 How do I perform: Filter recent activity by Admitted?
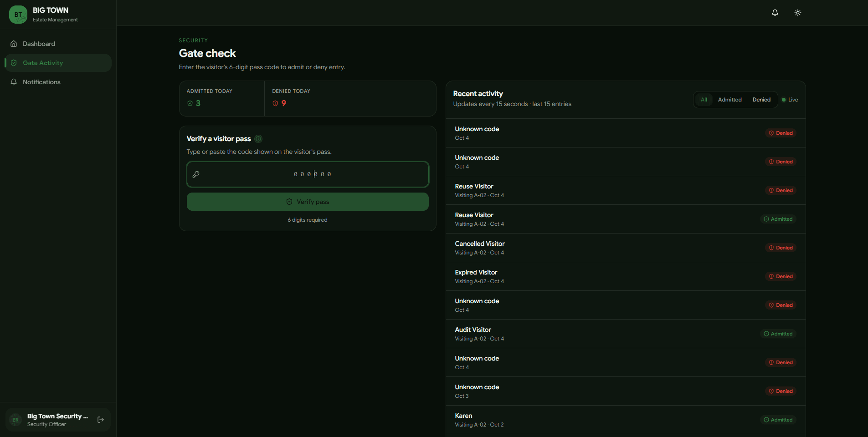tap(729, 100)
